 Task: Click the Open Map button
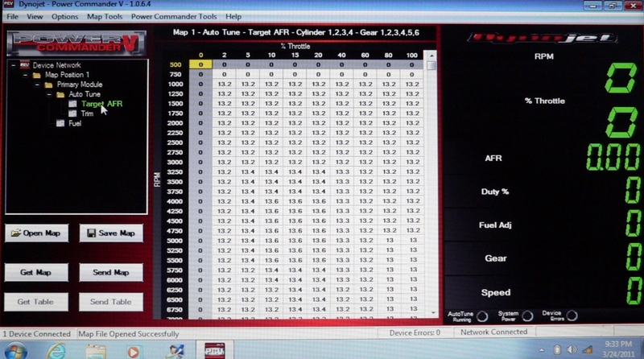(36, 233)
